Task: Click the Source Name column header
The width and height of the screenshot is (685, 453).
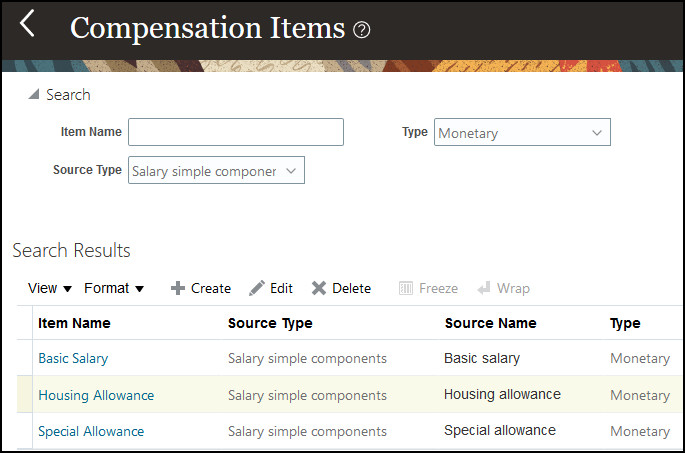Action: 490,323
